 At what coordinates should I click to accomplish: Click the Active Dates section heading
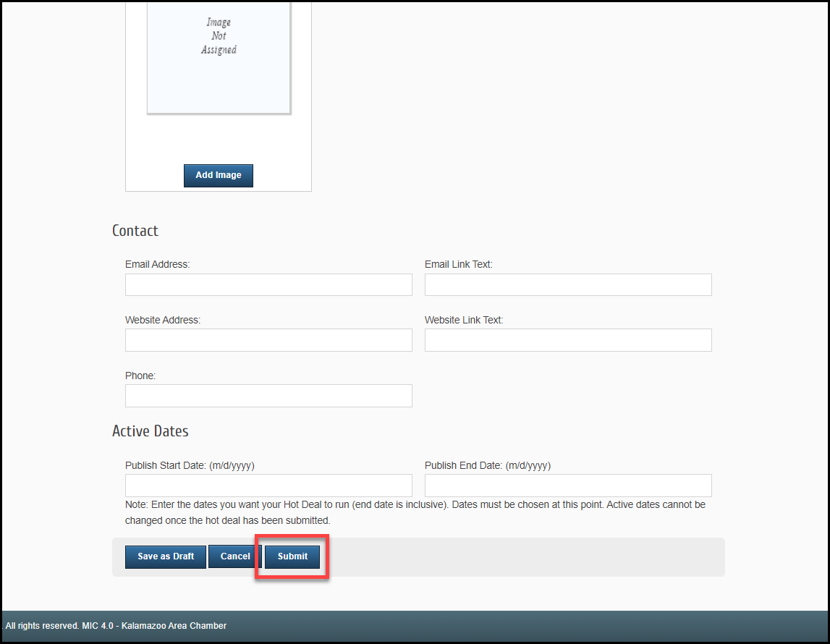(x=151, y=431)
